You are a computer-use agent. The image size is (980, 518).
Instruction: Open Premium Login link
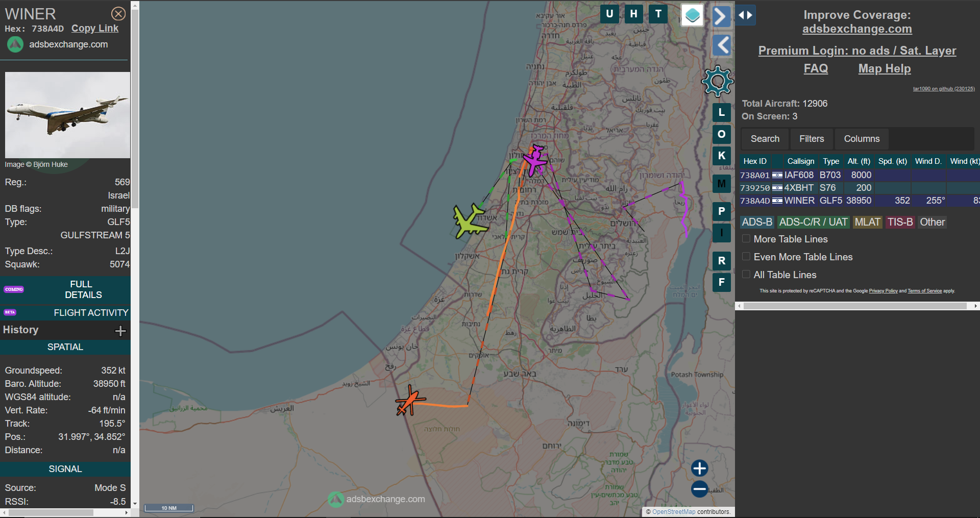[857, 51]
